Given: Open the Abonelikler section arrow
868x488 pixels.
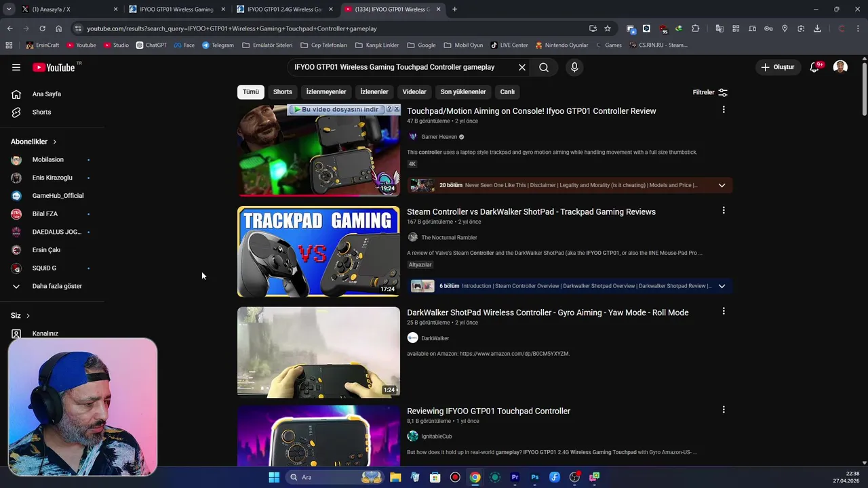Looking at the screenshot, I should [x=54, y=142].
